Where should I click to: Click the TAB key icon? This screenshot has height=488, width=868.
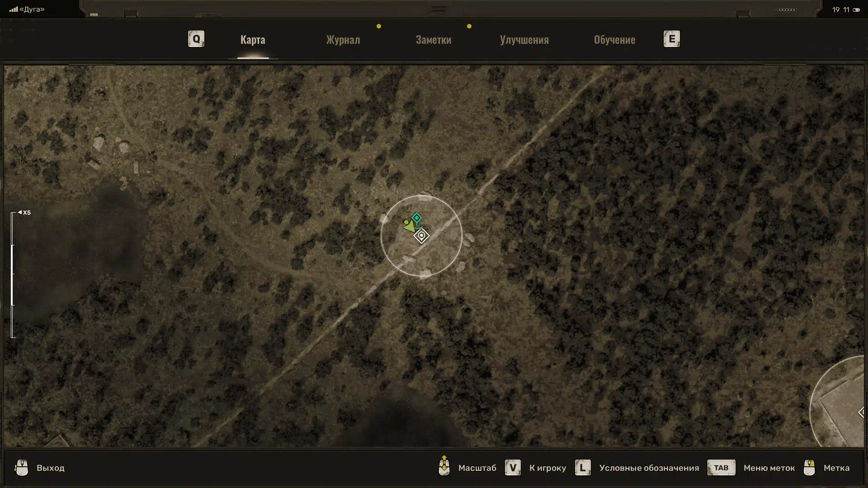[x=721, y=468]
